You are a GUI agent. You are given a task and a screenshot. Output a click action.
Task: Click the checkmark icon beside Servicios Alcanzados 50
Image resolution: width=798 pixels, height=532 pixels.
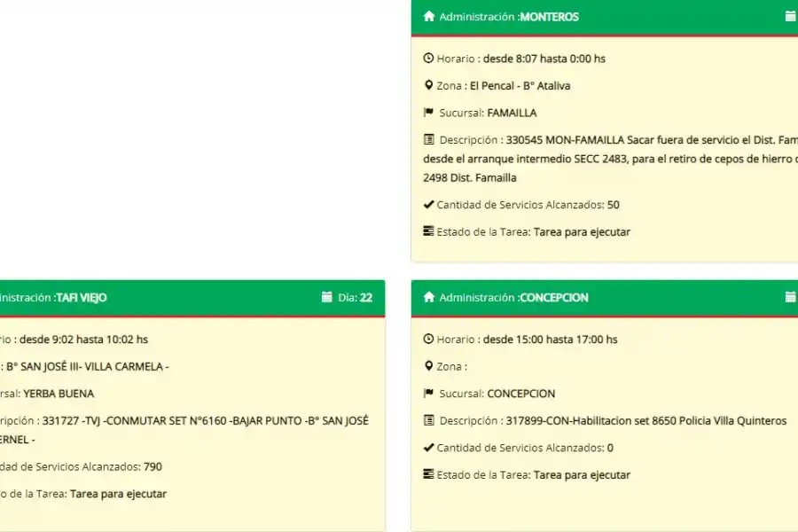[429, 205]
